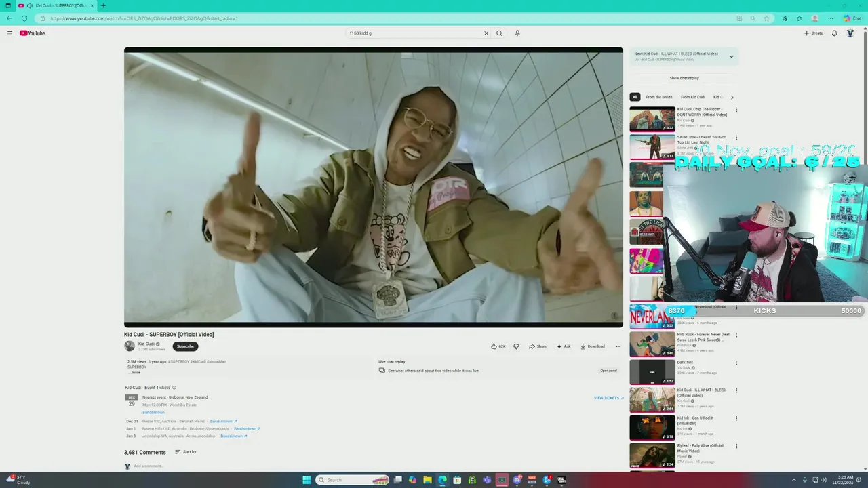Viewport: 868px width, 488px height.
Task: Open taskbar clock showing 3:23 AM
Action: [x=843, y=480]
